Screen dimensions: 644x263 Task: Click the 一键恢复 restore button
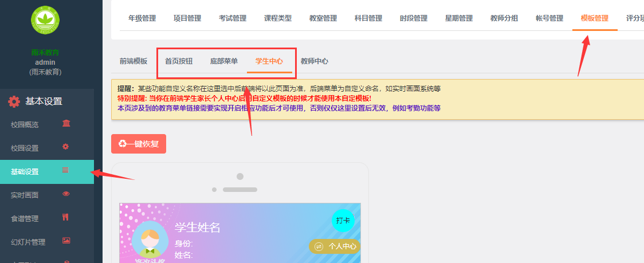139,144
